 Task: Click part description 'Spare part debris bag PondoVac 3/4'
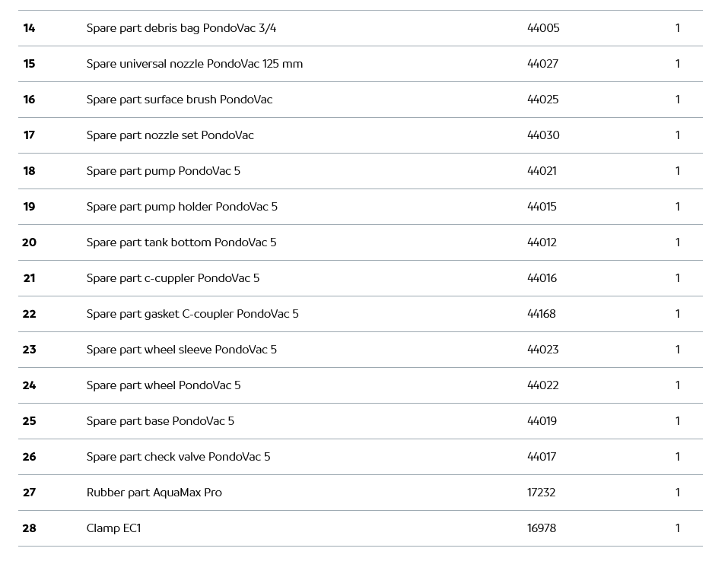(181, 28)
